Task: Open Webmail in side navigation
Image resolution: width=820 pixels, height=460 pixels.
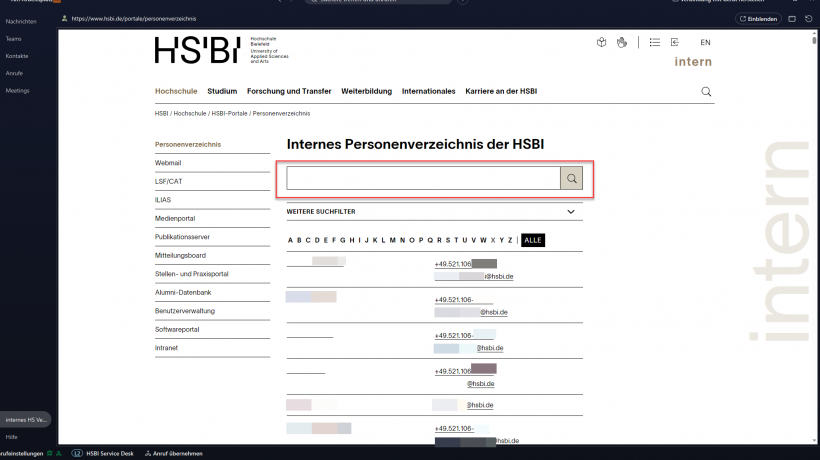Action: pos(168,163)
